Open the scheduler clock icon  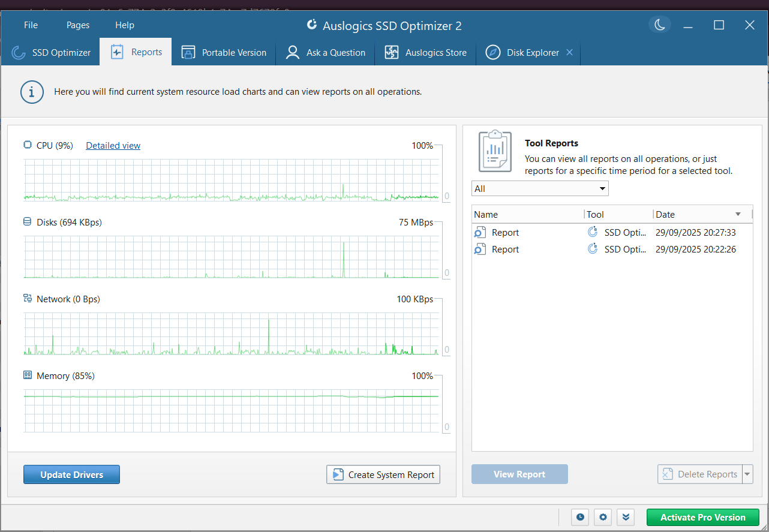579,517
